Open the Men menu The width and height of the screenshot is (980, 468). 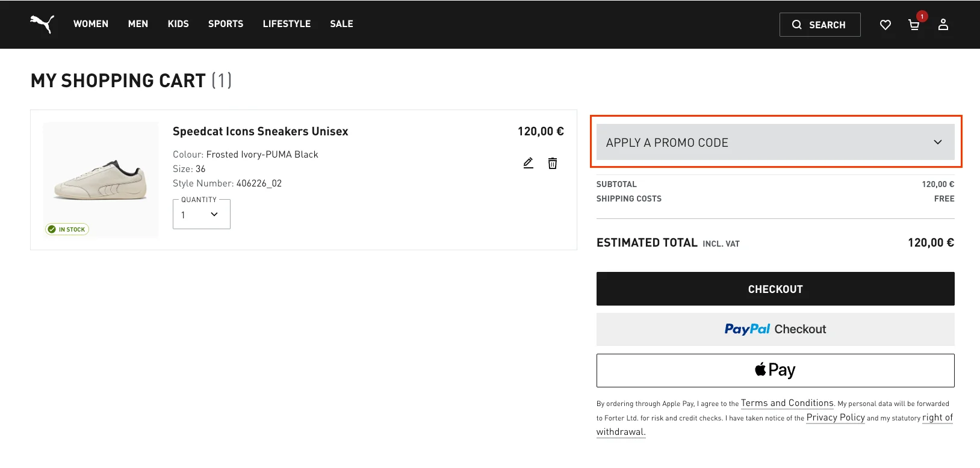(138, 24)
